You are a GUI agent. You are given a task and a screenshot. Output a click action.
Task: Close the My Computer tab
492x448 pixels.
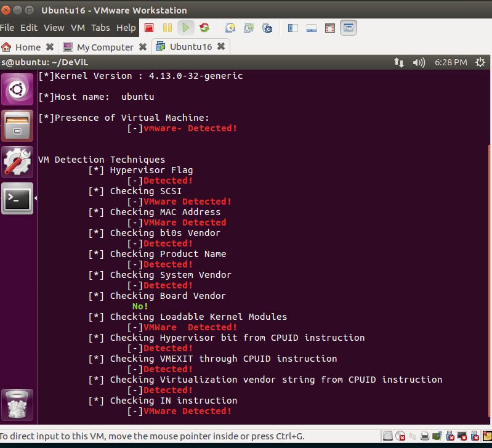tap(143, 47)
